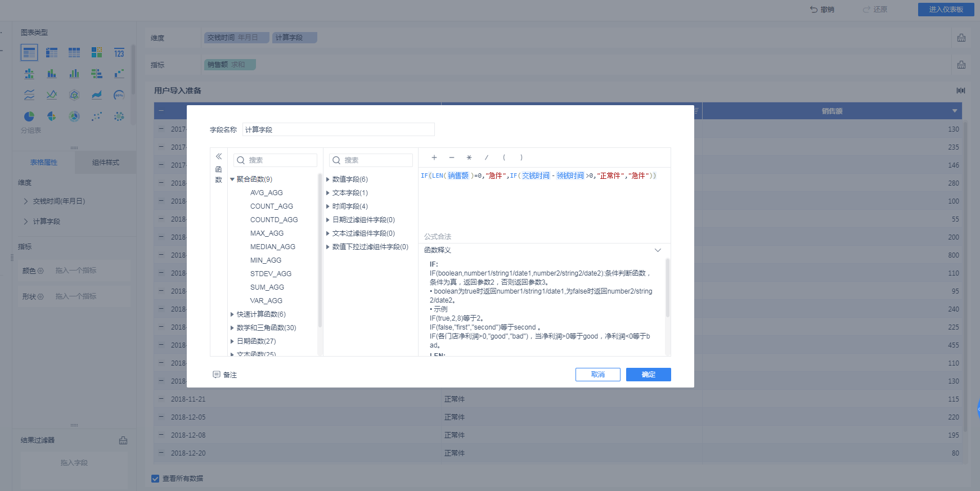
Task: Choose the COUNTD_AGG function
Action: (274, 220)
